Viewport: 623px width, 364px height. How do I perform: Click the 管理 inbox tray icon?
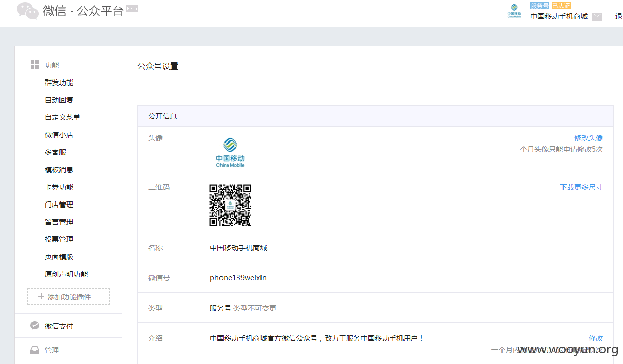[35, 350]
